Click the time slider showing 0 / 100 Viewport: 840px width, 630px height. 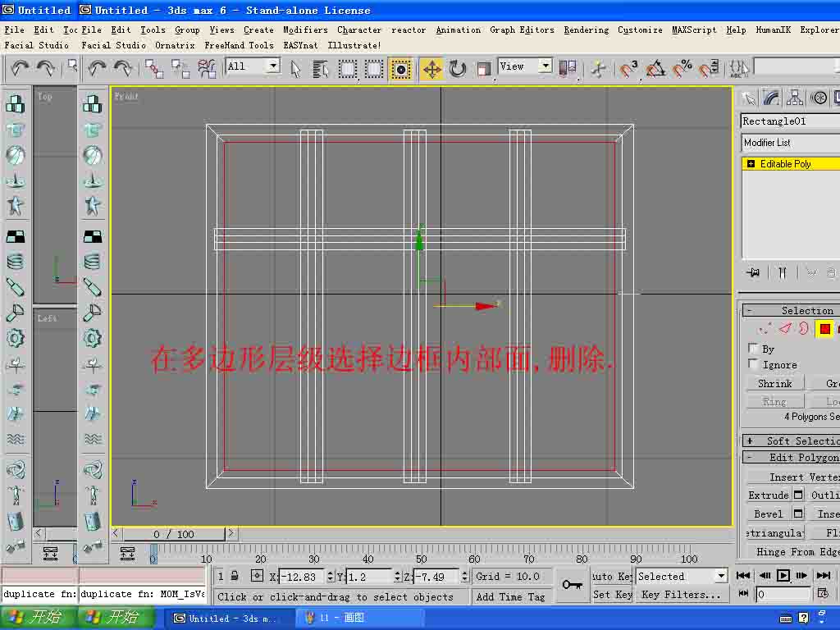pyautogui.click(x=174, y=533)
